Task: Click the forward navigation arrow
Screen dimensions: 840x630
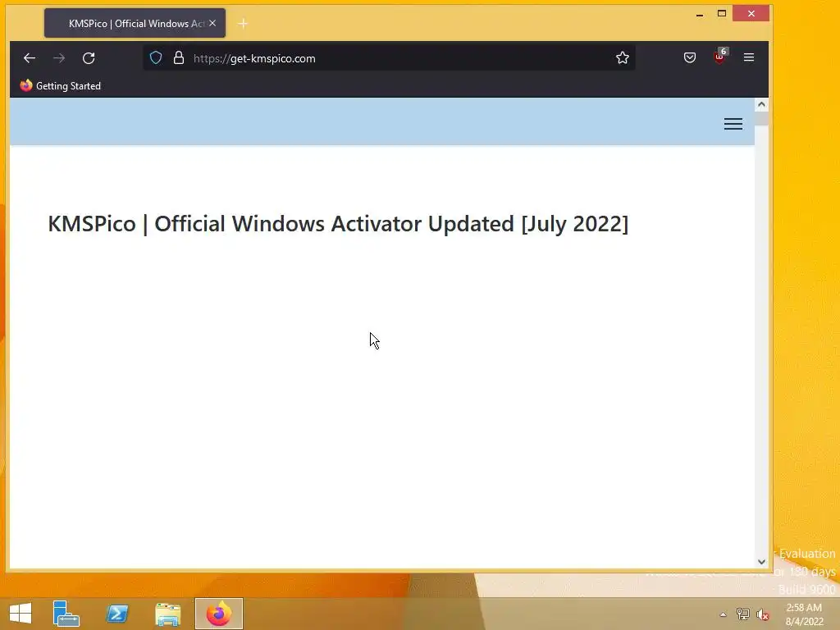Action: [59, 58]
